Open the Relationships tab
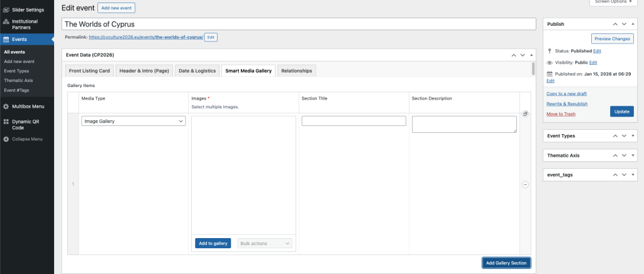This screenshot has width=644, height=274. (x=296, y=71)
